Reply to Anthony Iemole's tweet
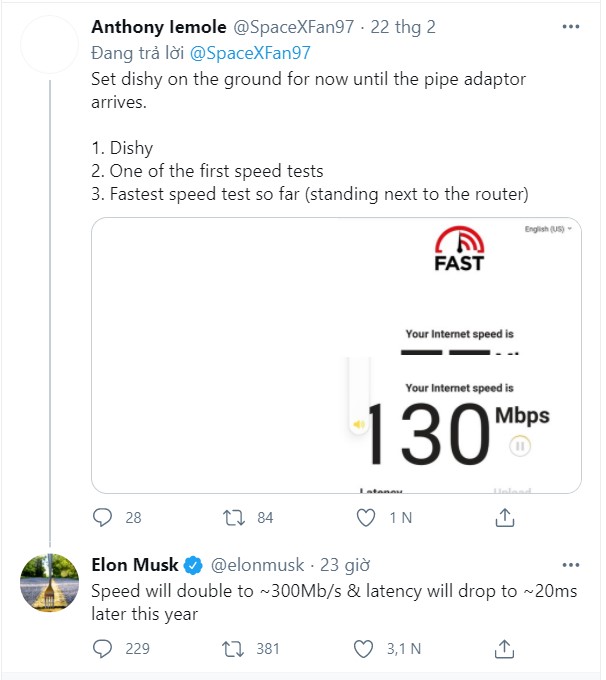 [103, 517]
